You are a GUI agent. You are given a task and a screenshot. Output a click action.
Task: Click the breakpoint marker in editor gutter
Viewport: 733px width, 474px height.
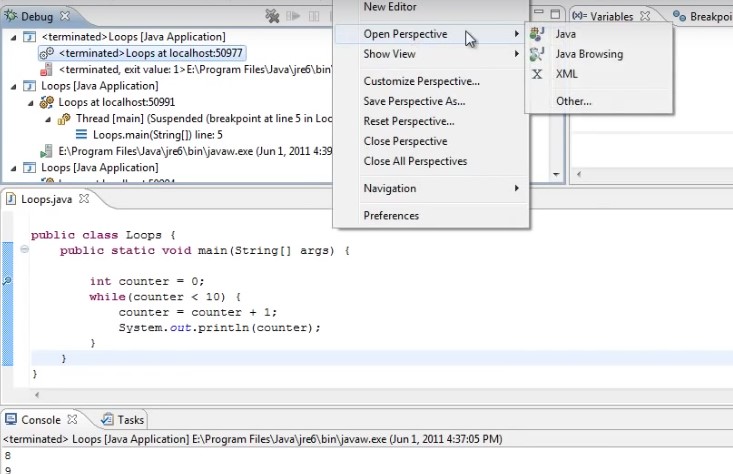(x=8, y=282)
